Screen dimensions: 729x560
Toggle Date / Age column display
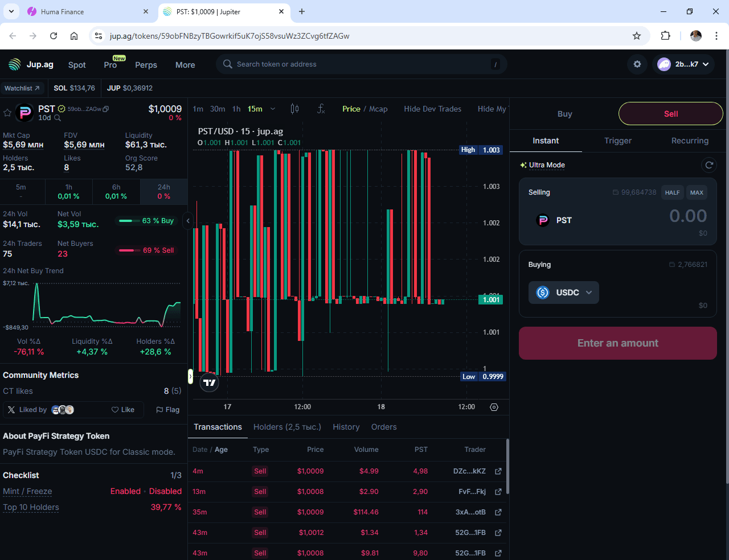click(x=210, y=450)
